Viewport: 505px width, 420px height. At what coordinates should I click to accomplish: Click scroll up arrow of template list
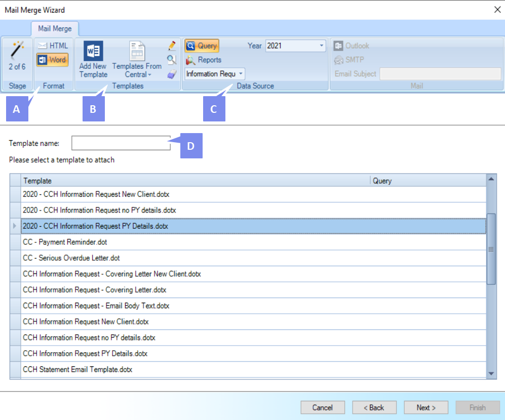[491, 179]
